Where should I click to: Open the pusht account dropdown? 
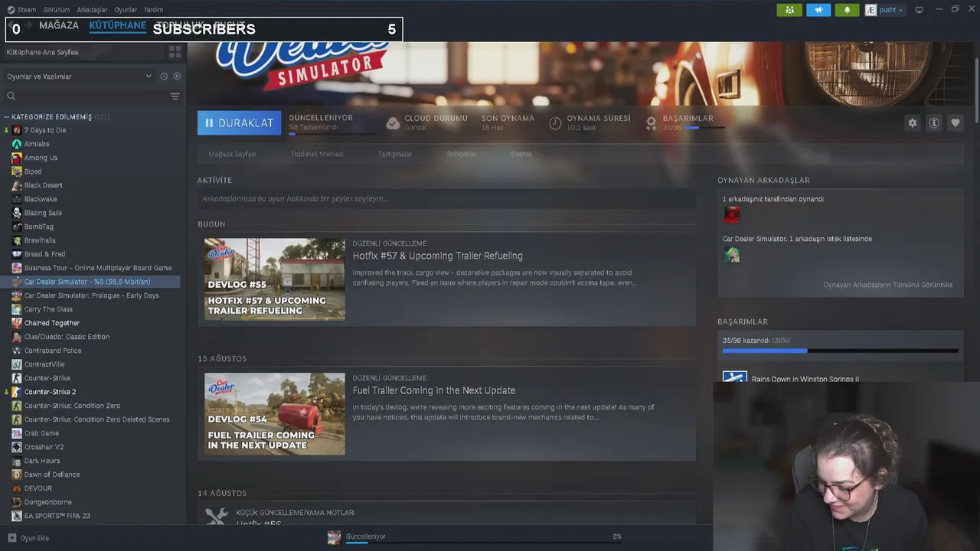pyautogui.click(x=890, y=10)
